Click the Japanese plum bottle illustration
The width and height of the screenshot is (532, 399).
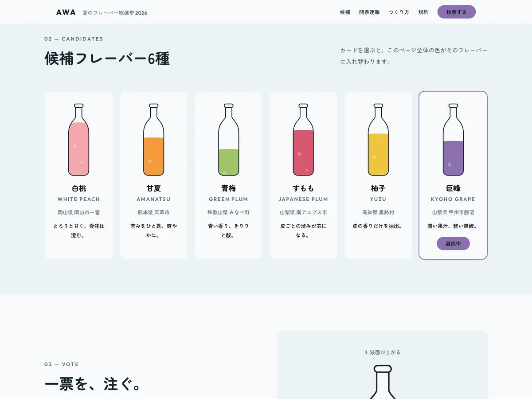point(303,140)
